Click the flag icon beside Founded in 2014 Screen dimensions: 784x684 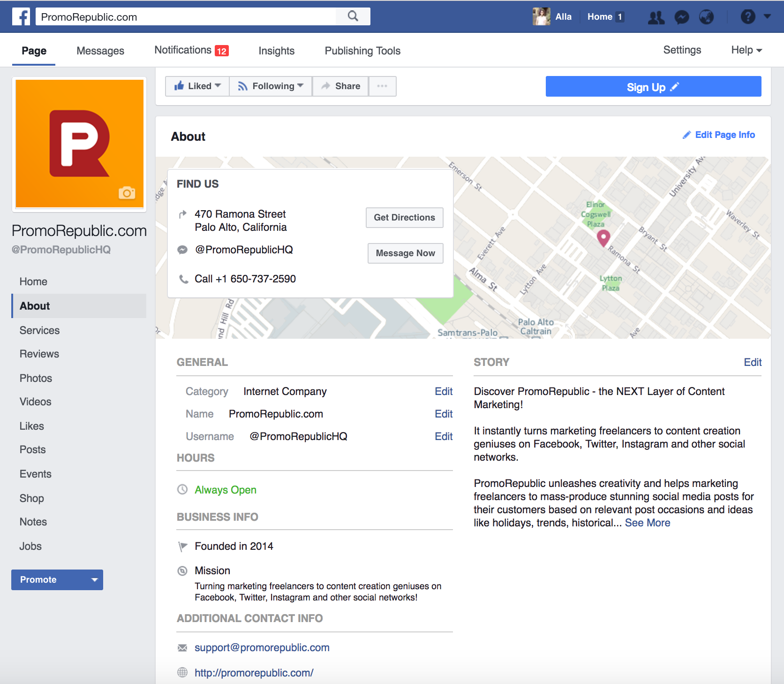click(182, 547)
